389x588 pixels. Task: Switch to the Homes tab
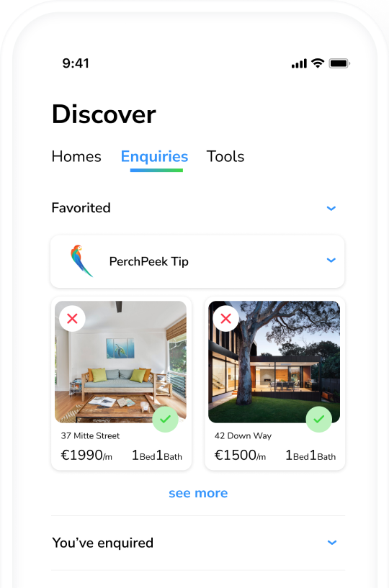pyautogui.click(x=76, y=156)
